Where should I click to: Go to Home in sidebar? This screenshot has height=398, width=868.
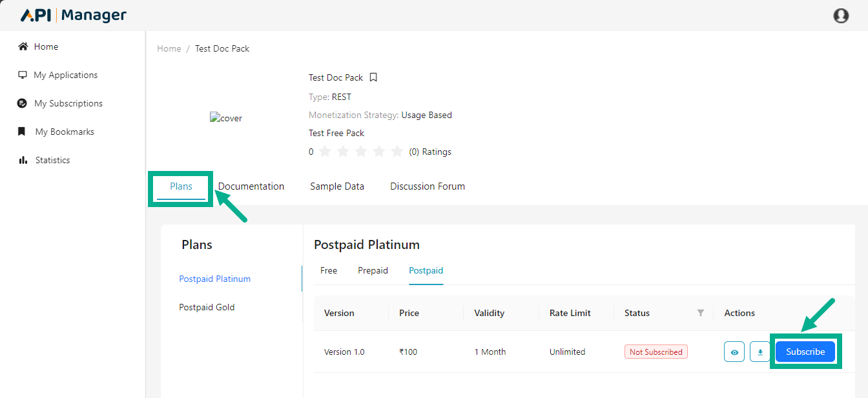46,46
